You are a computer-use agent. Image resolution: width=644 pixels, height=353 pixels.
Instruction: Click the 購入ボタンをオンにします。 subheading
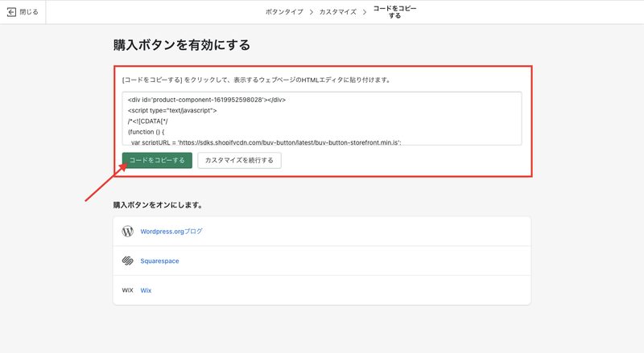(x=158, y=205)
